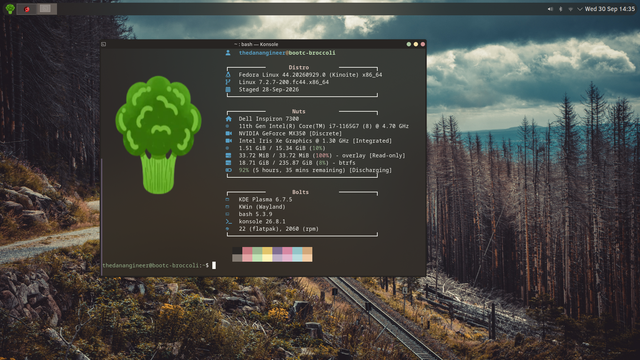The image size is (640, 360).
Task: Click the home icon beside Dell Inspiron
Action: [x=228, y=119]
